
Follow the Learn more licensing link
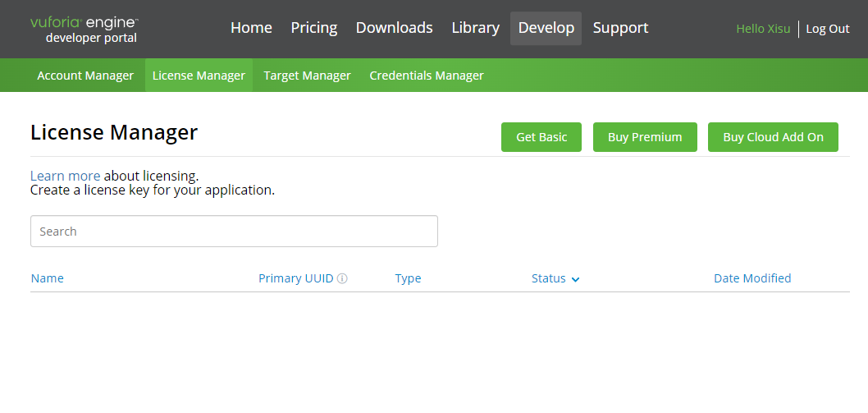point(66,177)
